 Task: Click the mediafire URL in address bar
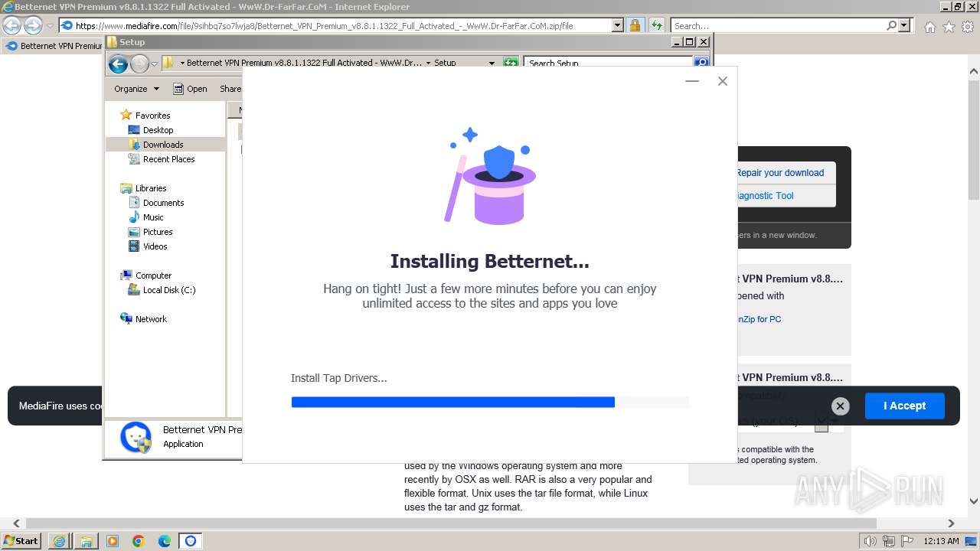tap(324, 25)
